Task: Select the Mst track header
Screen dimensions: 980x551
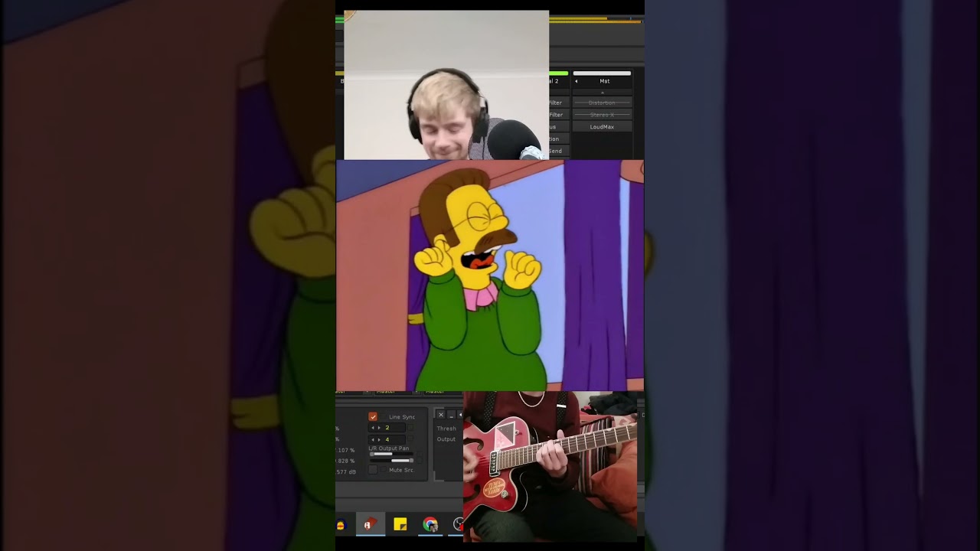Action: pos(605,81)
